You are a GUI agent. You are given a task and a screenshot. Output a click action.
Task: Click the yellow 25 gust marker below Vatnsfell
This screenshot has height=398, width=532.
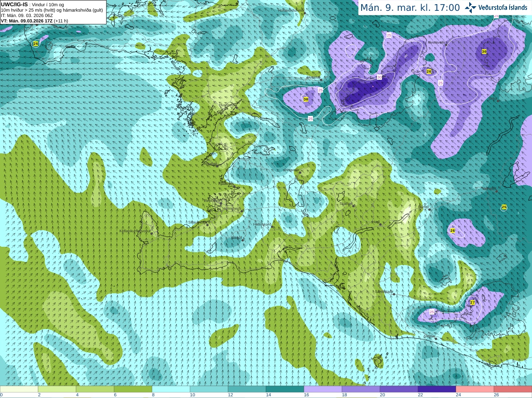click(x=504, y=207)
